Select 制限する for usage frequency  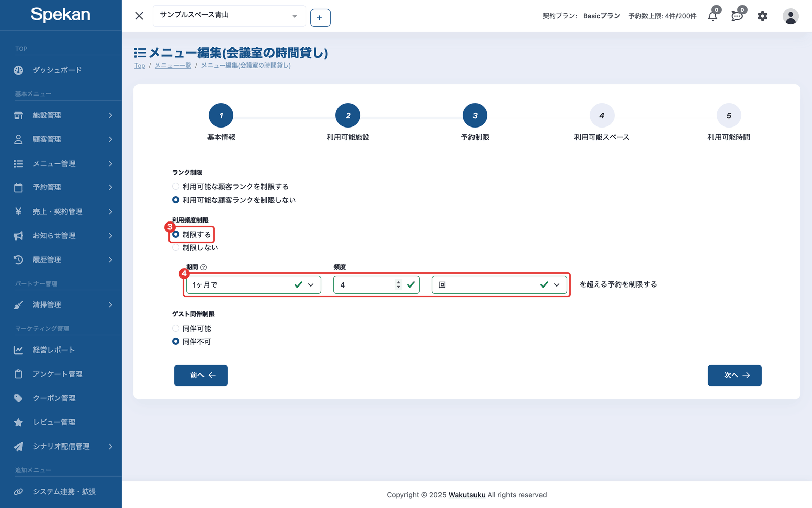coord(176,235)
